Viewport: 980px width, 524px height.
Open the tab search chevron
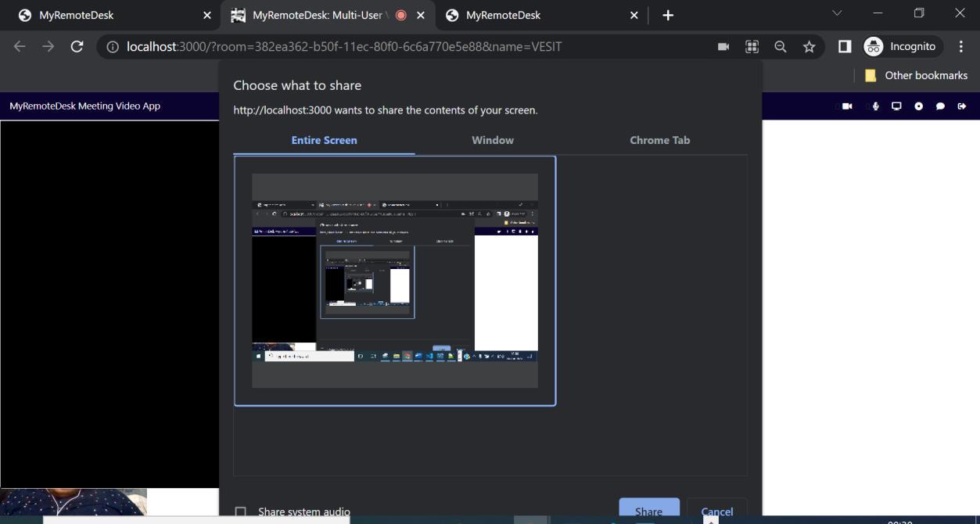click(x=837, y=13)
